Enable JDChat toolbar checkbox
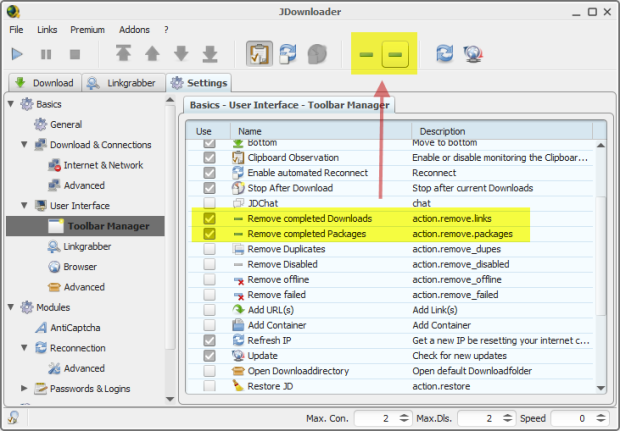The image size is (620, 431). (x=209, y=203)
